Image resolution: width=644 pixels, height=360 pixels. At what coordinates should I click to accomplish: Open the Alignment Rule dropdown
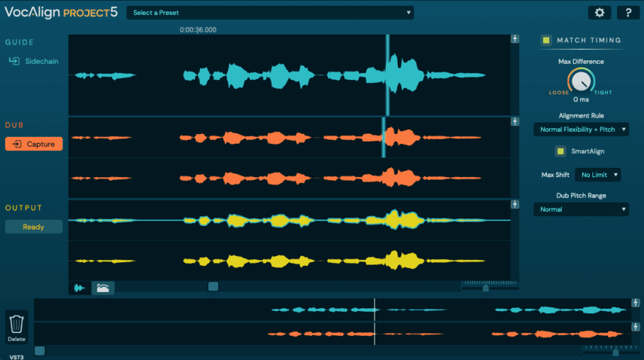tap(581, 130)
